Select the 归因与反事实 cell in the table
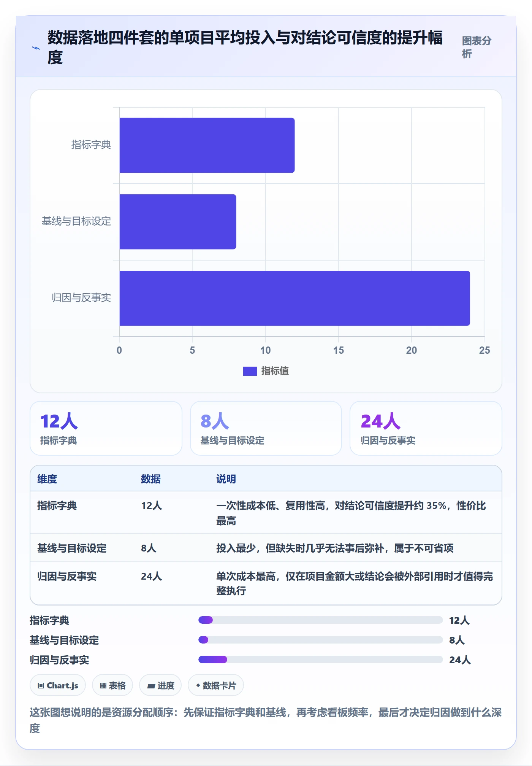 pyautogui.click(x=67, y=576)
